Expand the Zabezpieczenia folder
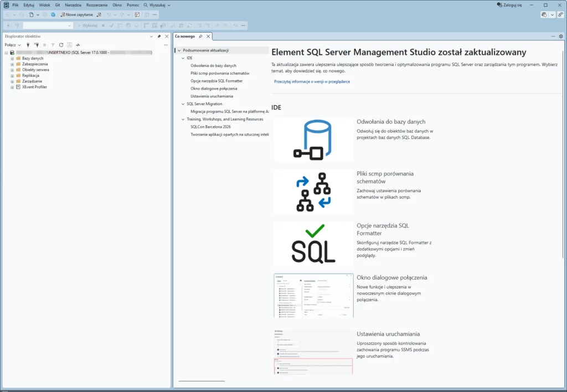This screenshot has height=392, width=567. 12,64
